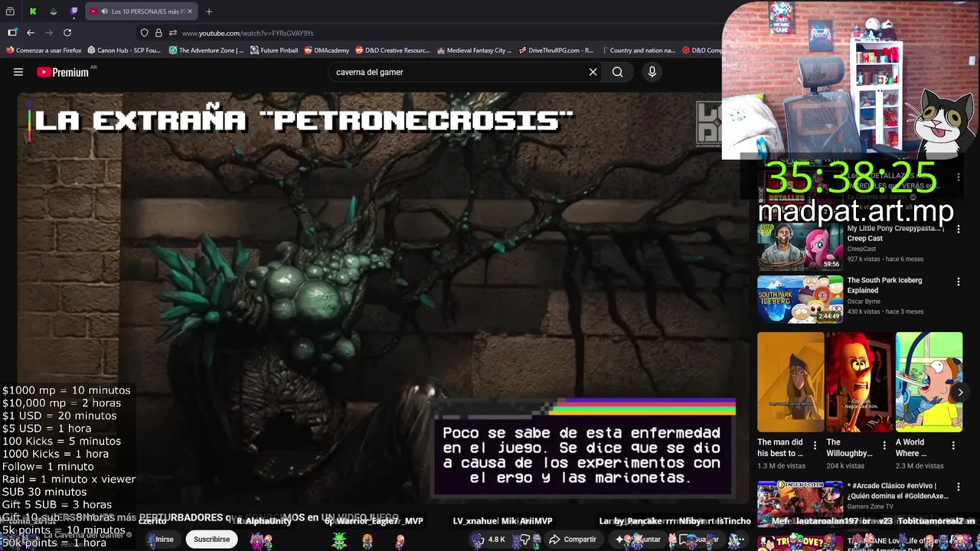
Task: Open 'The South Park Iceberg Explained' title
Action: (884, 285)
